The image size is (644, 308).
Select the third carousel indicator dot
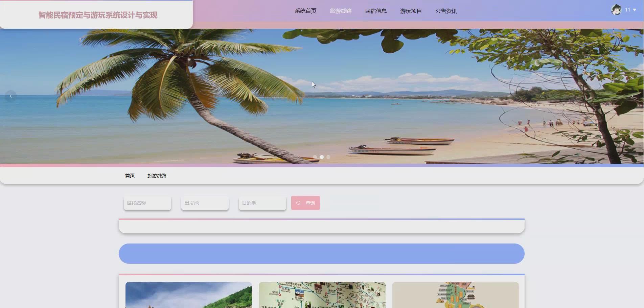[328, 157]
